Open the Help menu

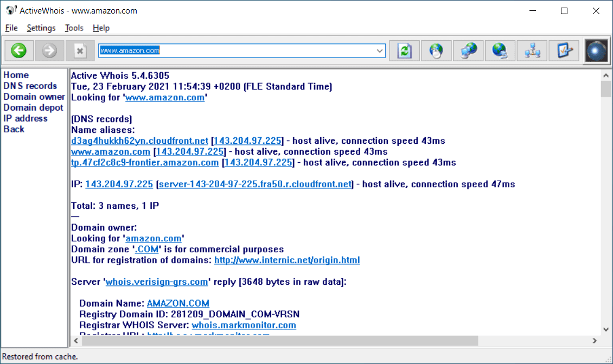pyautogui.click(x=101, y=28)
